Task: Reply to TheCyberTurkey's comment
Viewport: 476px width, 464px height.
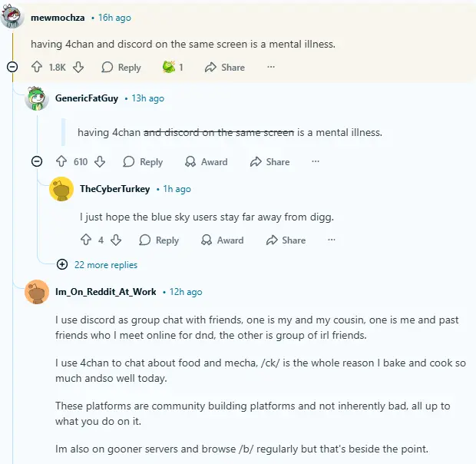Action: [159, 240]
